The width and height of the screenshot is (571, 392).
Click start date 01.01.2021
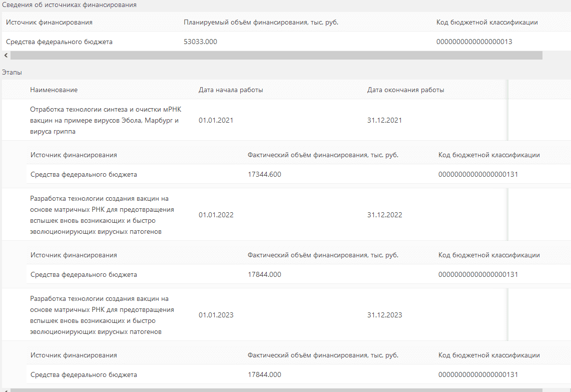(x=216, y=120)
